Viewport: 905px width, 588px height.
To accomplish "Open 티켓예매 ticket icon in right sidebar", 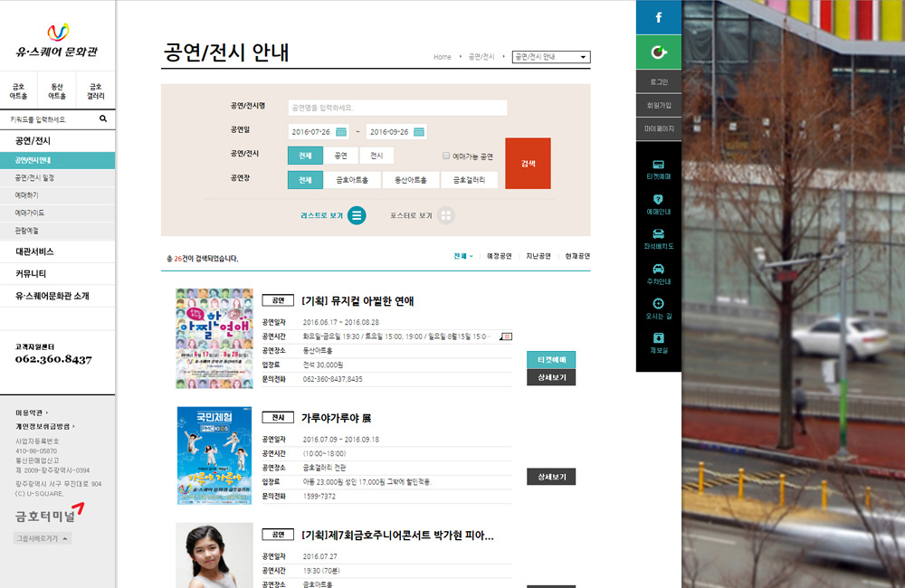I will 659,170.
